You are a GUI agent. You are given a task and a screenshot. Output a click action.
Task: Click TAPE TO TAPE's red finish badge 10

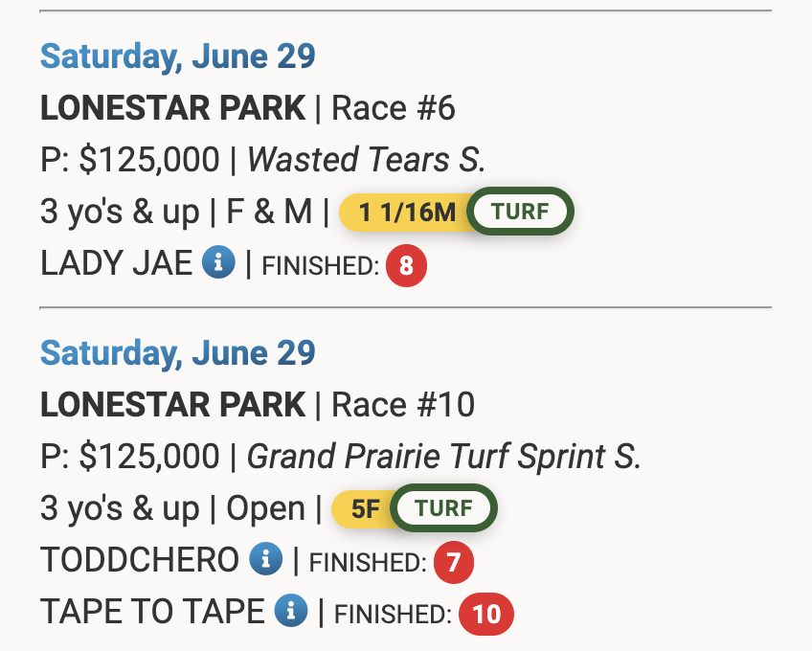pos(486,613)
